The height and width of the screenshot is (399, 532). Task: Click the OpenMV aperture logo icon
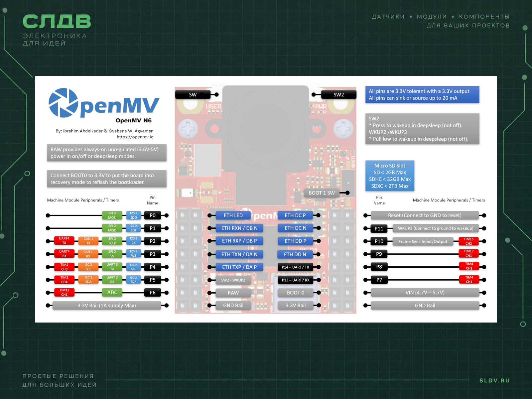(x=63, y=103)
